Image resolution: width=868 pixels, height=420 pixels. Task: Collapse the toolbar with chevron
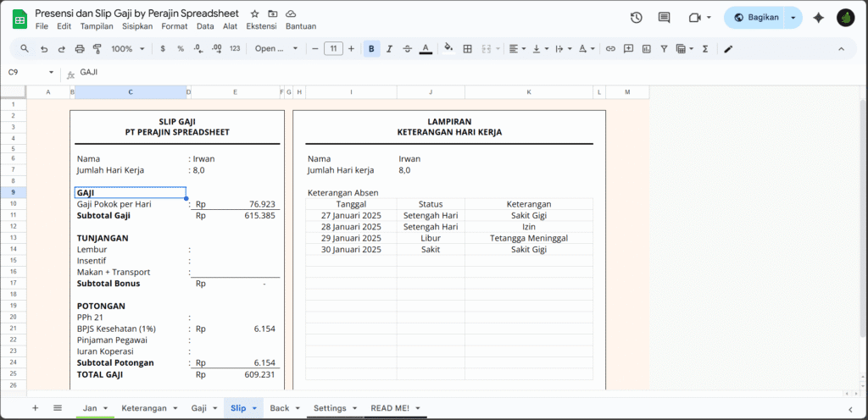tap(842, 48)
